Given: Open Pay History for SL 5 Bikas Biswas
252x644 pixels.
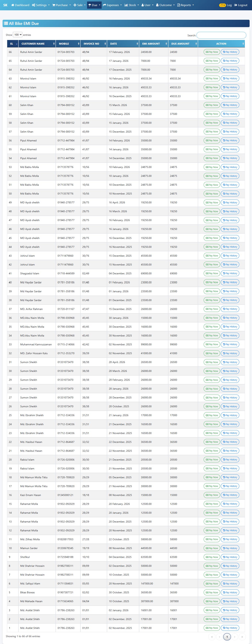Looking at the screenshot, I should pyautogui.click(x=230, y=593).
